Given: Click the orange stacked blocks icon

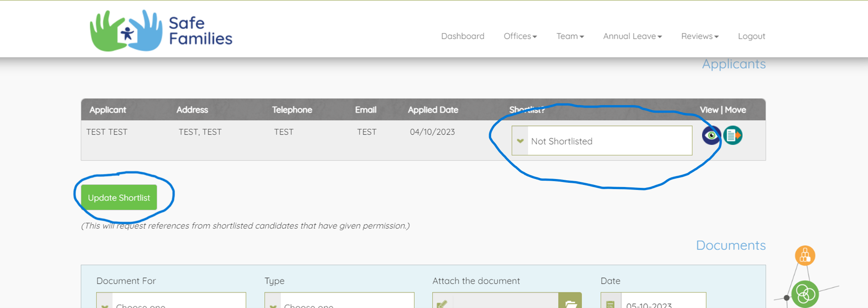Looking at the screenshot, I should point(805,255).
